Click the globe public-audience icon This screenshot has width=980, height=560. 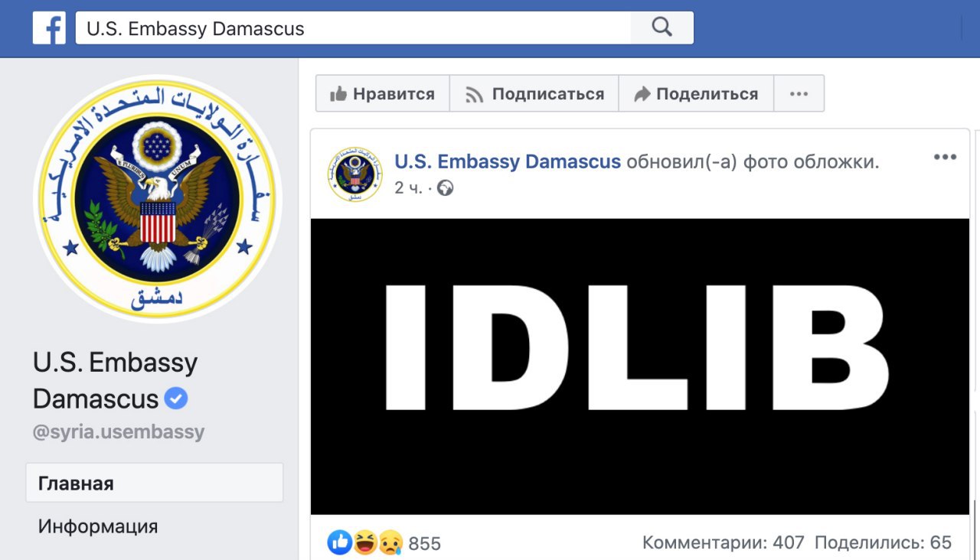coord(445,187)
